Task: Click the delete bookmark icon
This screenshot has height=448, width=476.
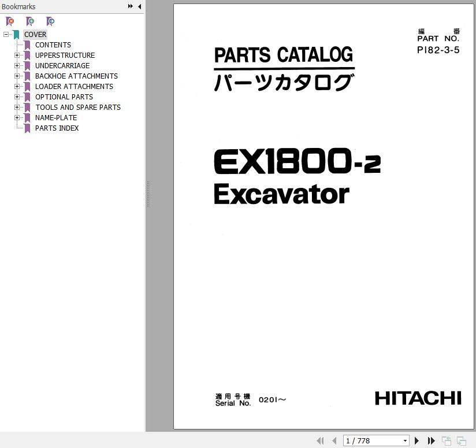Action: point(10,21)
